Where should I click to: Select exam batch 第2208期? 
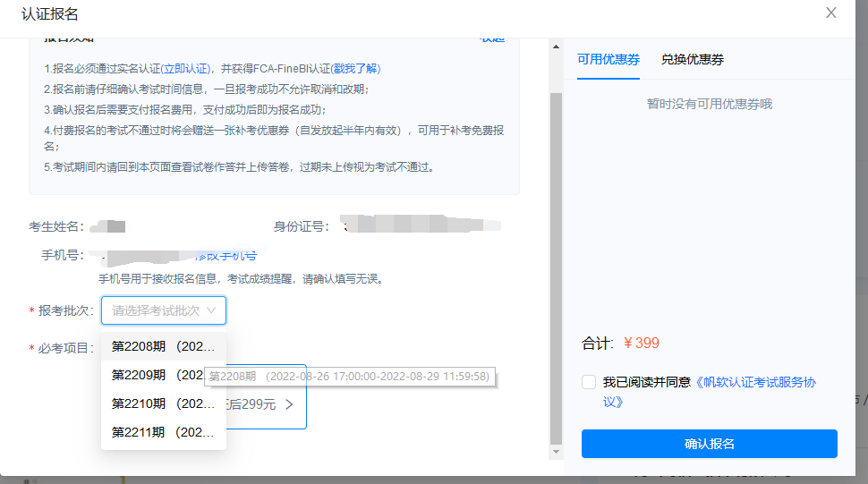pyautogui.click(x=163, y=346)
